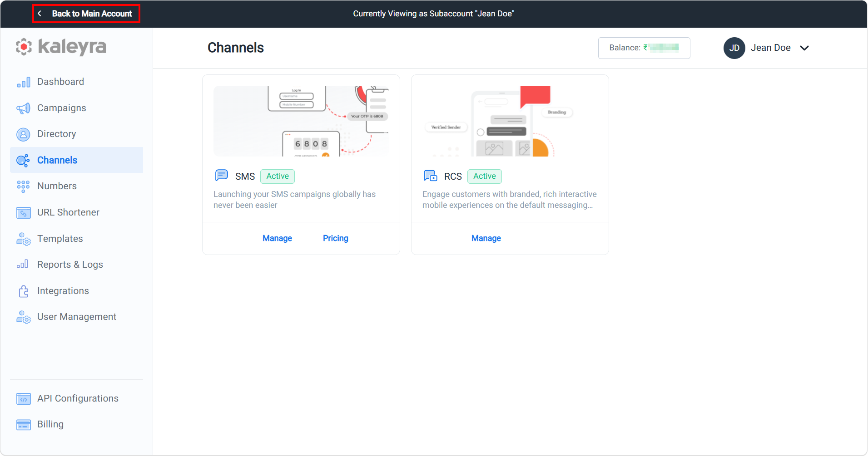Go to Campaigns in the sidebar
868x456 pixels.
[x=76, y=108]
